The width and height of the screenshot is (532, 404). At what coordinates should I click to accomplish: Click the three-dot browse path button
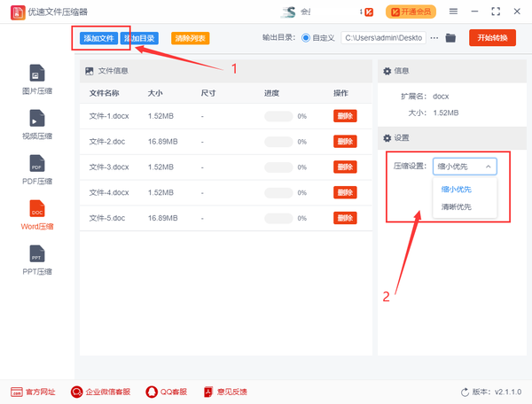pos(434,38)
